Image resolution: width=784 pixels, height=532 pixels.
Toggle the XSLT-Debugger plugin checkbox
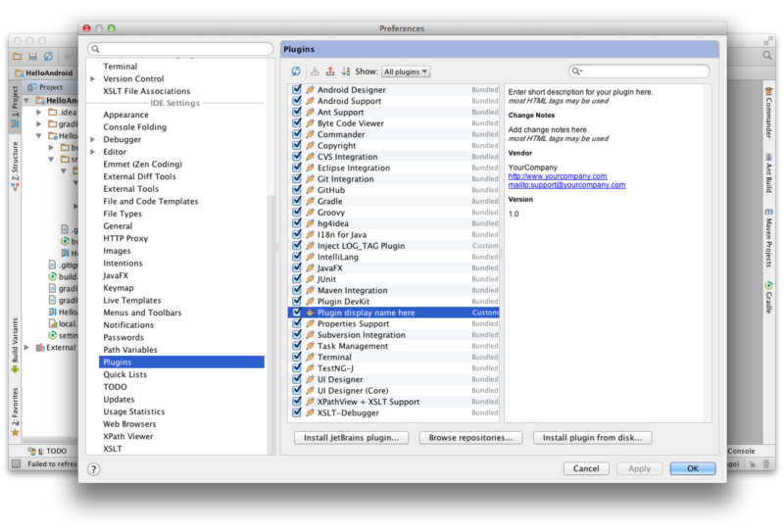tap(297, 412)
